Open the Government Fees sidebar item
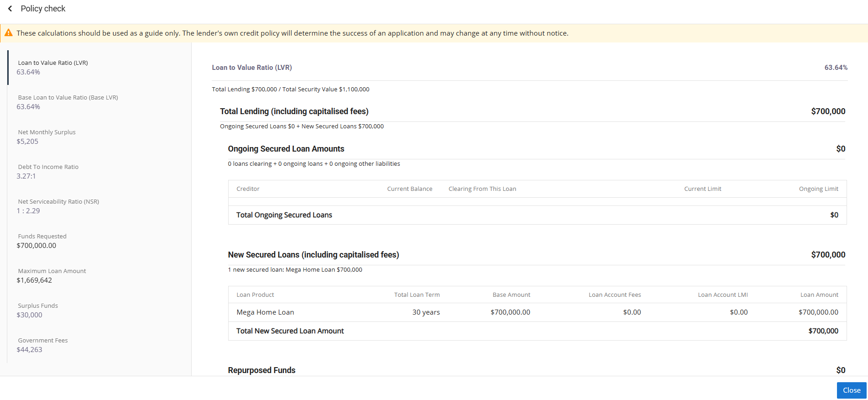The height and width of the screenshot is (400, 868). click(42, 345)
